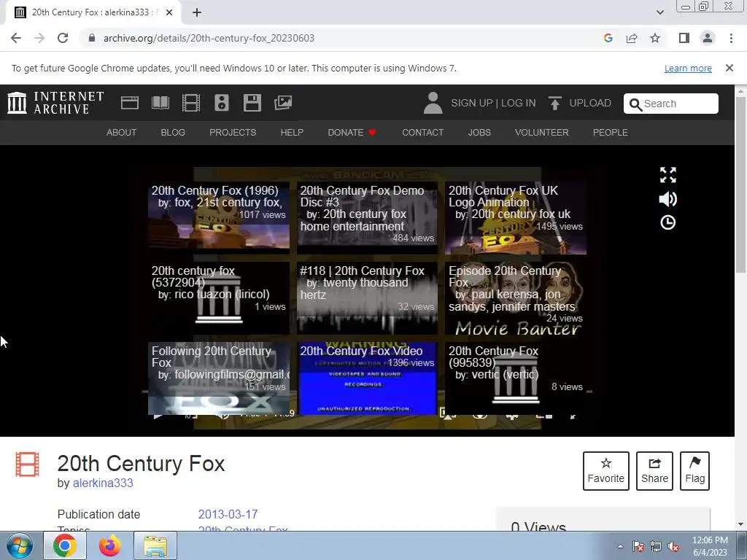This screenshot has height=560, width=747.
Task: Open the 20th Century Fox UK Logo Animation thumbnail
Action: 516,217
